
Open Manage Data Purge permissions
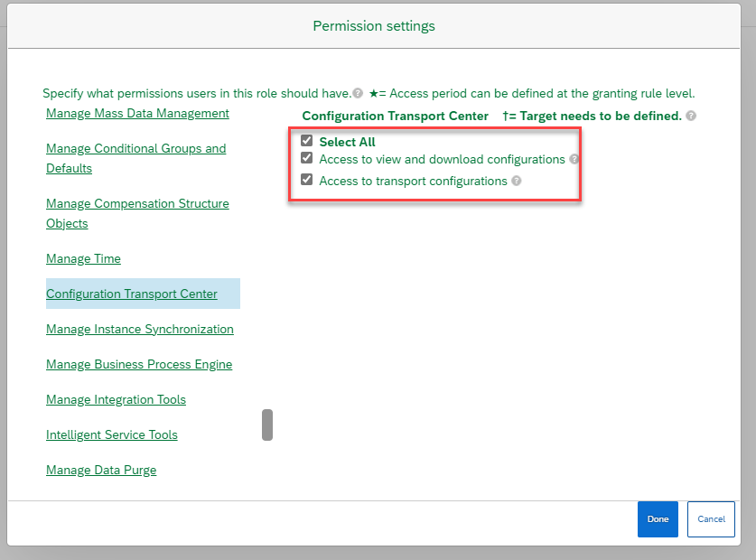101,470
